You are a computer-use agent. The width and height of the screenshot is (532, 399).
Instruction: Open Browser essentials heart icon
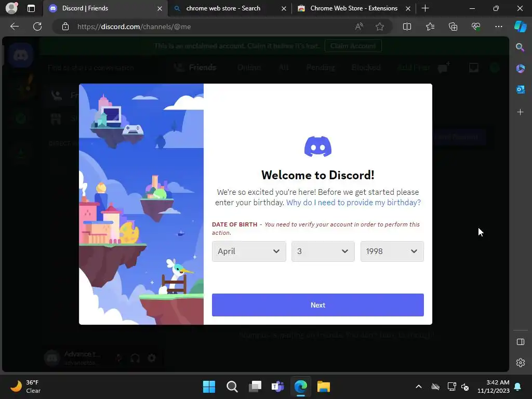[x=476, y=26]
